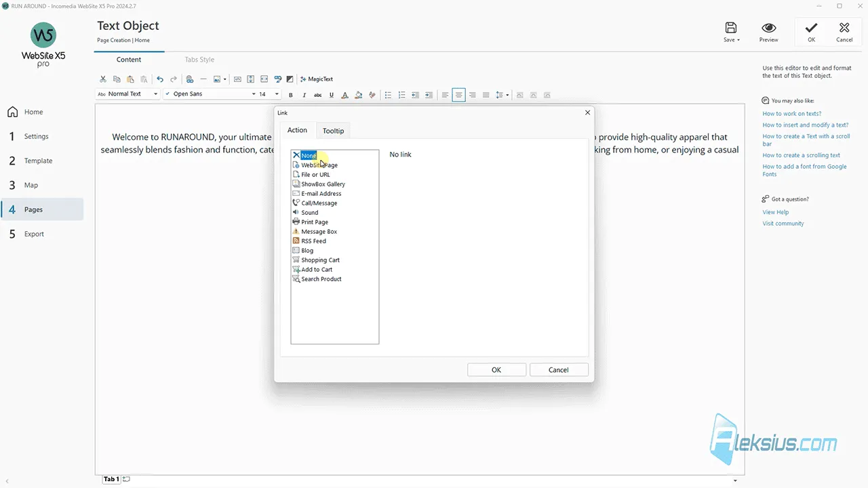This screenshot has width=868, height=488.
Task: Select the Content tab
Action: (129, 60)
